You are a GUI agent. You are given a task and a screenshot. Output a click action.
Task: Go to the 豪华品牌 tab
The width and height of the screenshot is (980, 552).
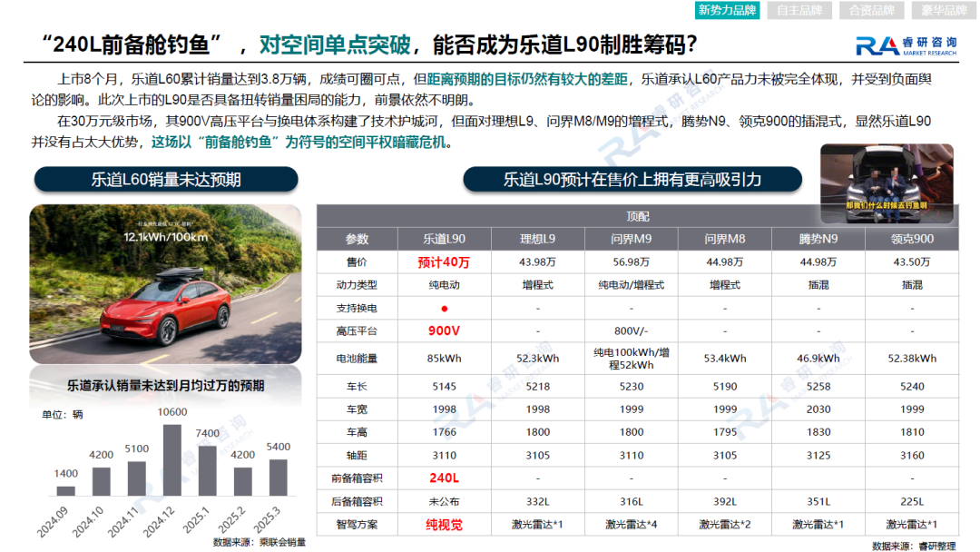pyautogui.click(x=944, y=10)
